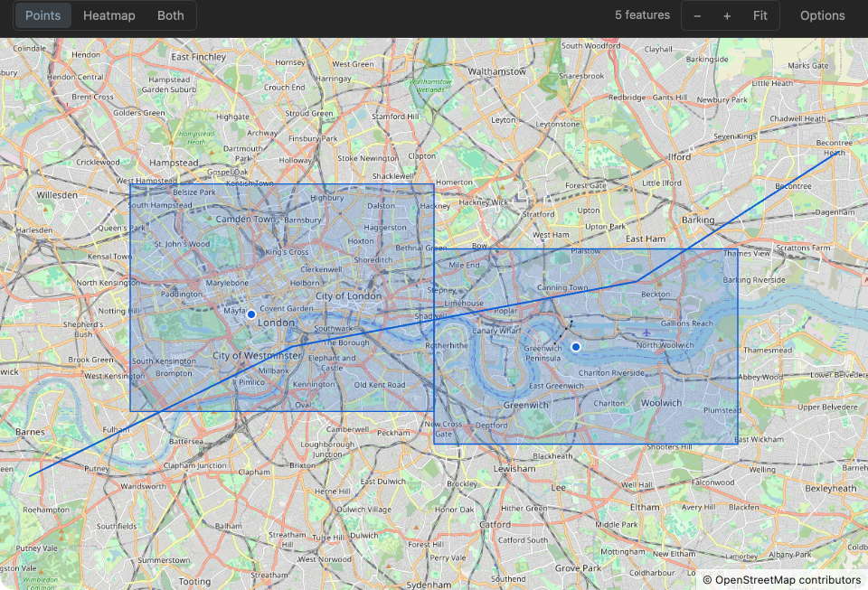Viewport: 868px width, 590px height.
Task: Click the City of Westminster map label
Action: click(258, 355)
